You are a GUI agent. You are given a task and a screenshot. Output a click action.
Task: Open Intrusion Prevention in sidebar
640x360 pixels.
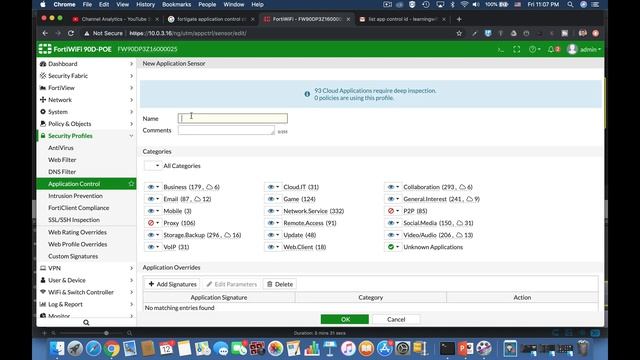coord(76,196)
